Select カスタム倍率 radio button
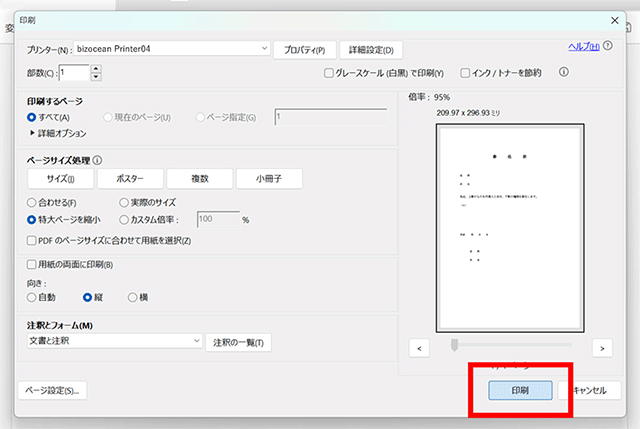 [x=124, y=220]
